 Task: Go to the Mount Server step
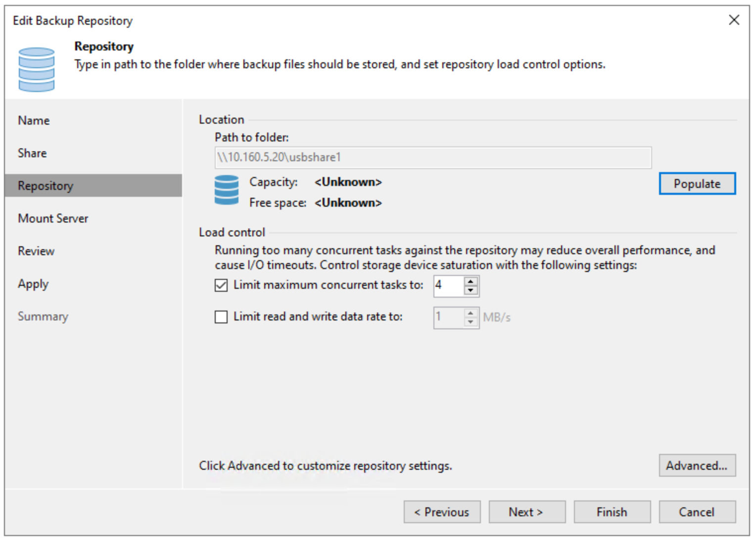[x=53, y=218]
